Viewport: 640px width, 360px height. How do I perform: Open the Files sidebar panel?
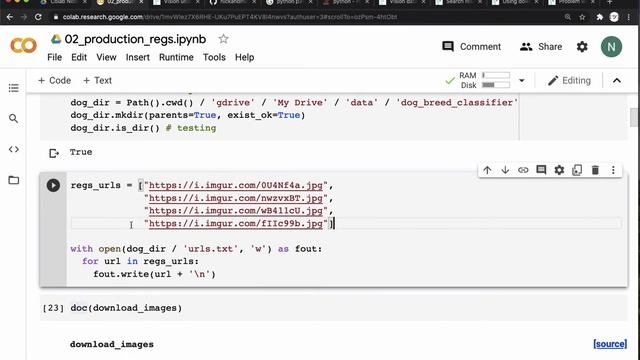pos(13,180)
